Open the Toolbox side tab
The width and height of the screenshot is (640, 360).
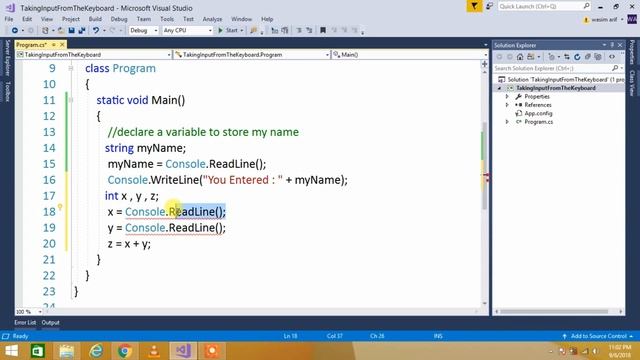pyautogui.click(x=7, y=91)
